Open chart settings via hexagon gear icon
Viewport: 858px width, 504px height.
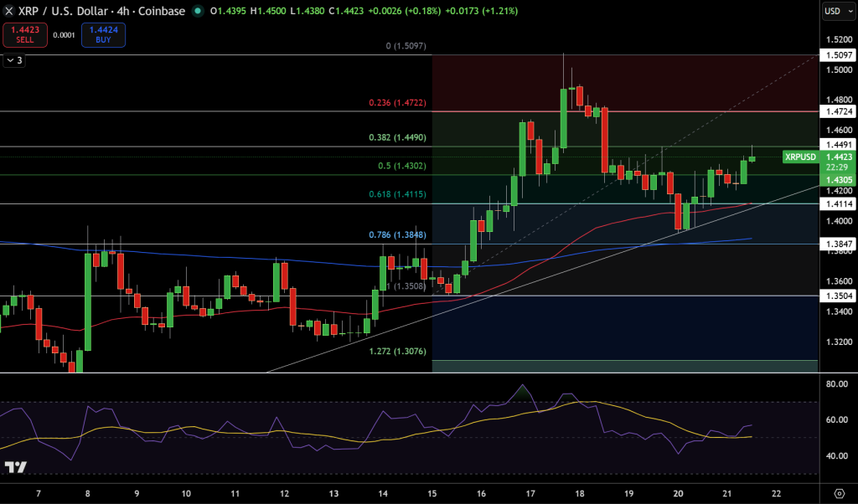(840, 491)
